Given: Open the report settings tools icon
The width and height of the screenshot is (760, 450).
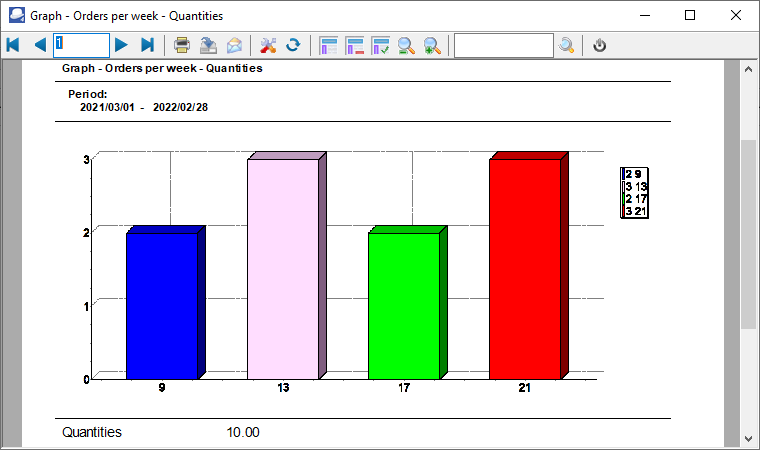Looking at the screenshot, I should pos(268,45).
